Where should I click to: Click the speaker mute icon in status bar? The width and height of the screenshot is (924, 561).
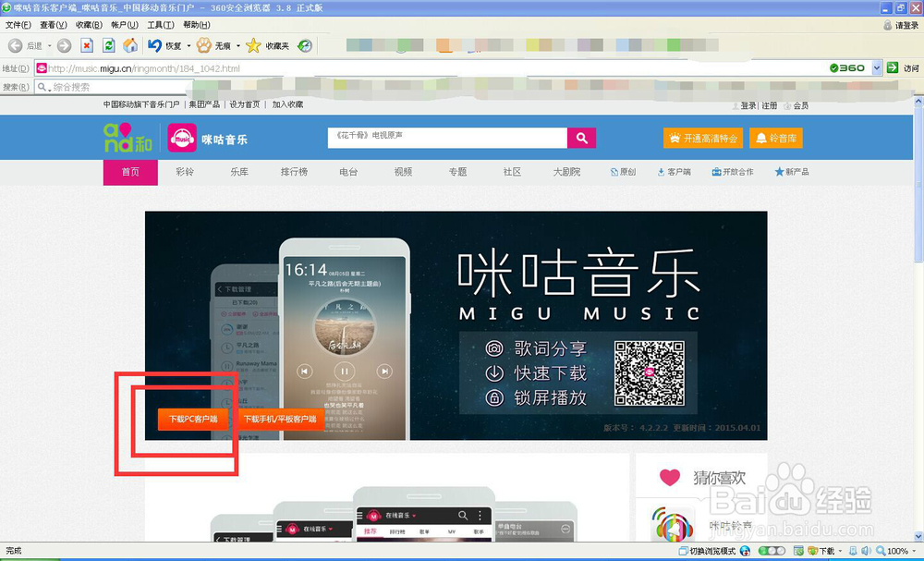[867, 551]
